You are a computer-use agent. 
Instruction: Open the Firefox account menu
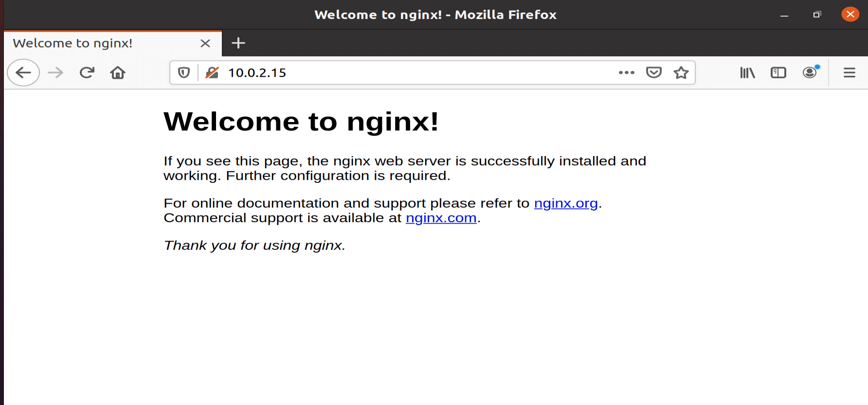[x=810, y=73]
